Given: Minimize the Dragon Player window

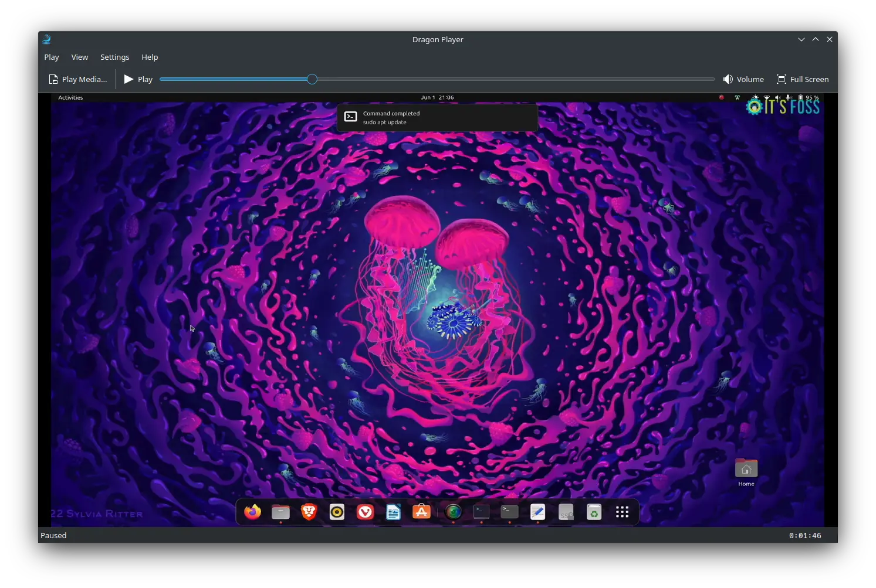Looking at the screenshot, I should (x=801, y=39).
